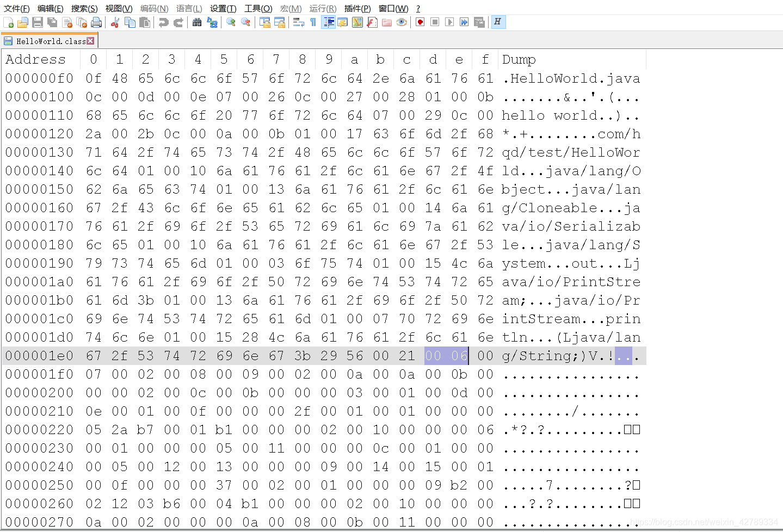Click the Redo arrow icon
This screenshot has height=532, width=783.
(178, 22)
